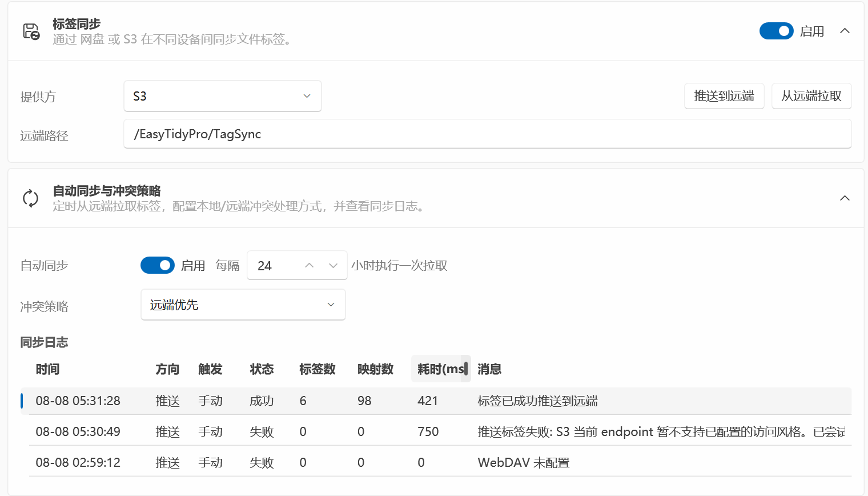
Task: Sort by 状态 column header
Action: 262,369
